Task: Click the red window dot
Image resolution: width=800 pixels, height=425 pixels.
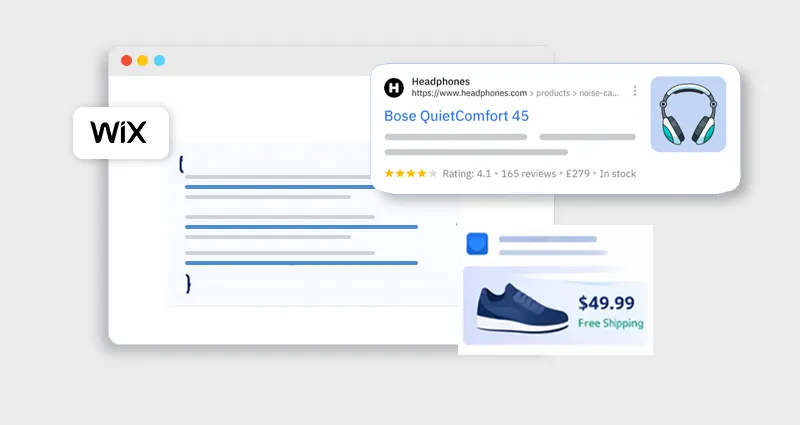Action: click(x=127, y=61)
